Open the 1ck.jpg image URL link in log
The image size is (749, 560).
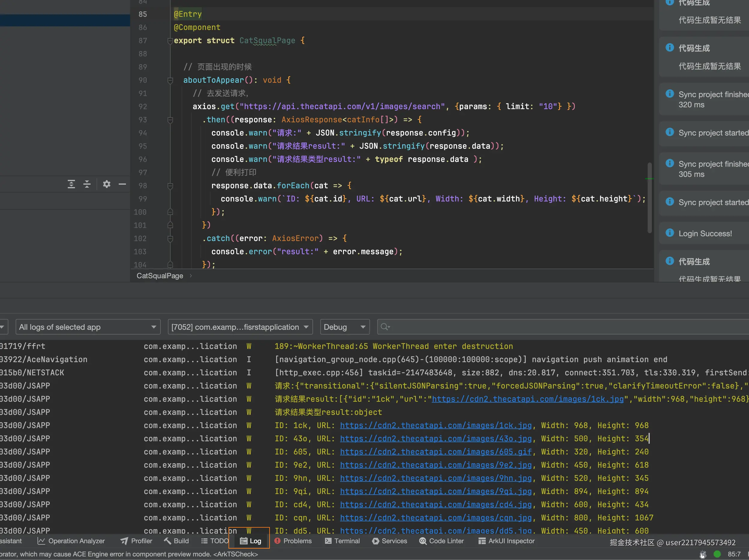pos(435,425)
